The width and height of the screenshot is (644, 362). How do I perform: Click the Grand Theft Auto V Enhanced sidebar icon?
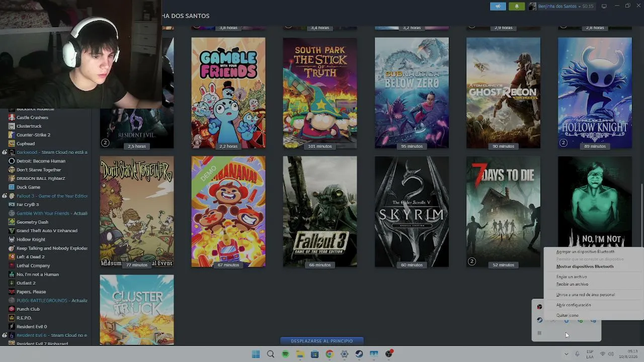pos(12,231)
